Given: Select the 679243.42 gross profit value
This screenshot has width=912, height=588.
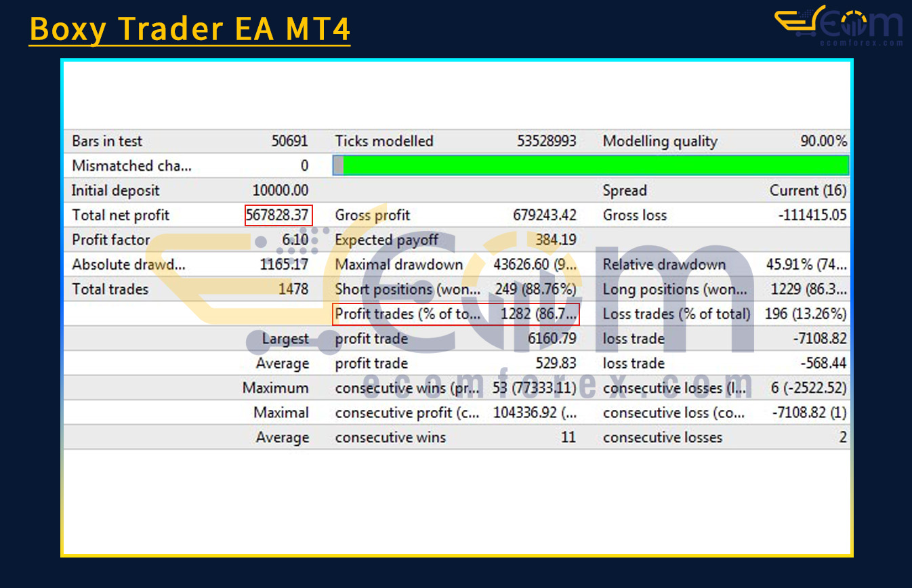Looking at the screenshot, I should coord(545,215).
